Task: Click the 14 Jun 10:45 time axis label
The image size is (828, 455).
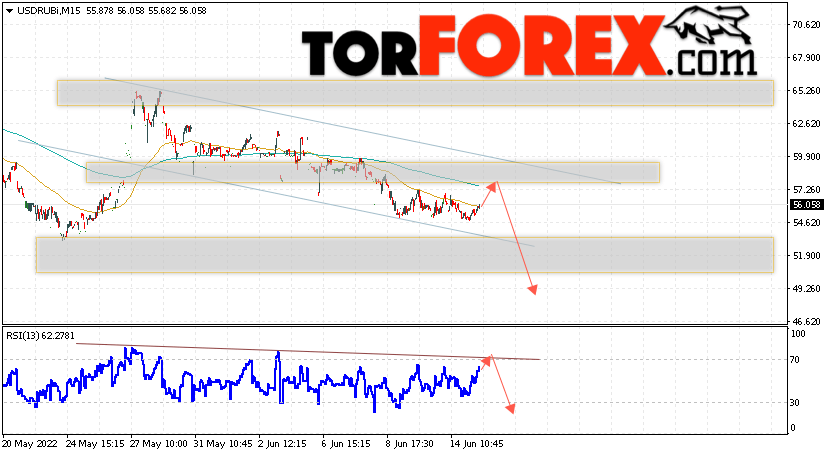Action: point(476,444)
